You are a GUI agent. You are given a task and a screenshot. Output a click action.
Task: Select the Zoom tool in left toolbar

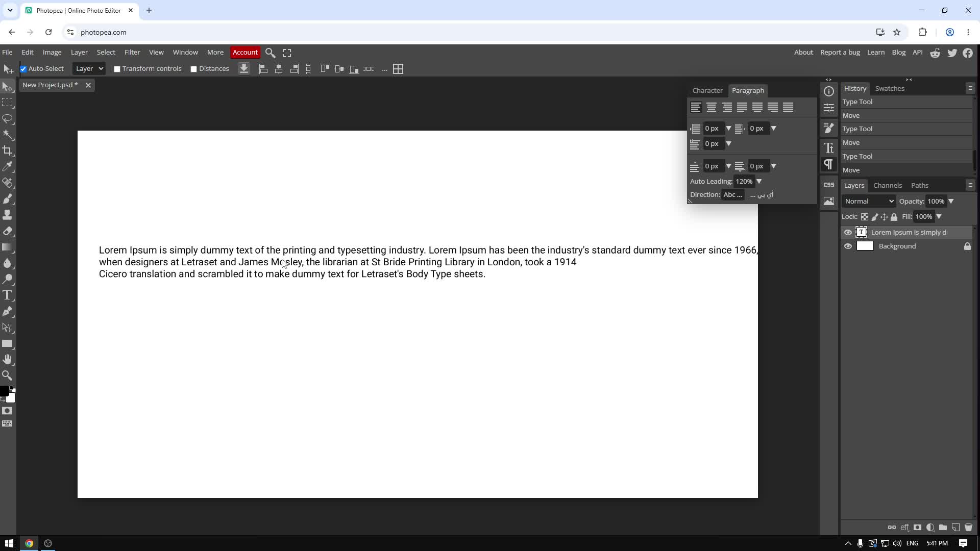pyautogui.click(x=7, y=375)
